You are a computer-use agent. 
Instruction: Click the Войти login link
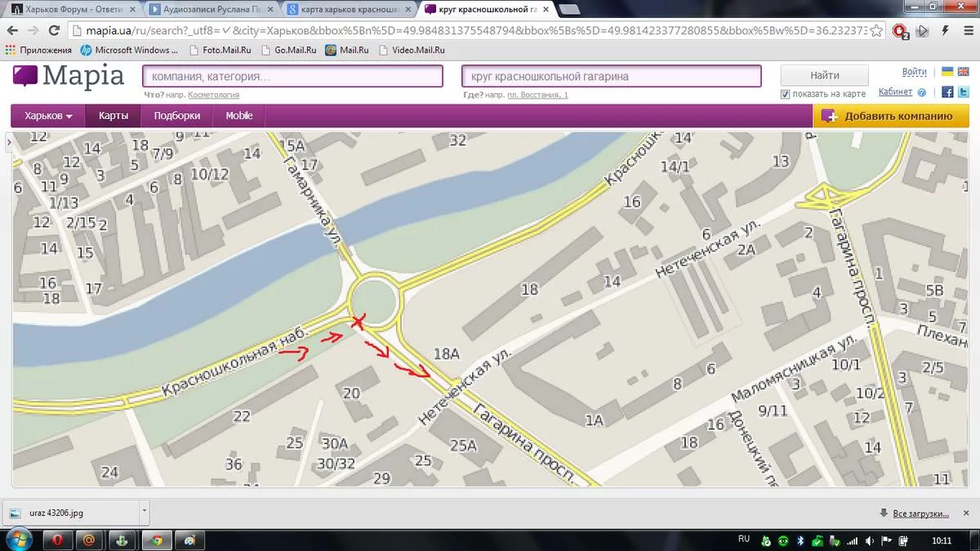(915, 73)
